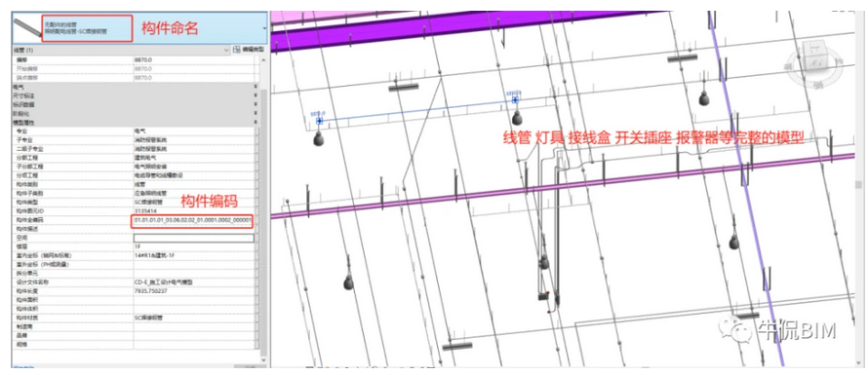Open the conduit type selector dropdown arrow
This screenshot has height=375, width=868.
click(264, 27)
